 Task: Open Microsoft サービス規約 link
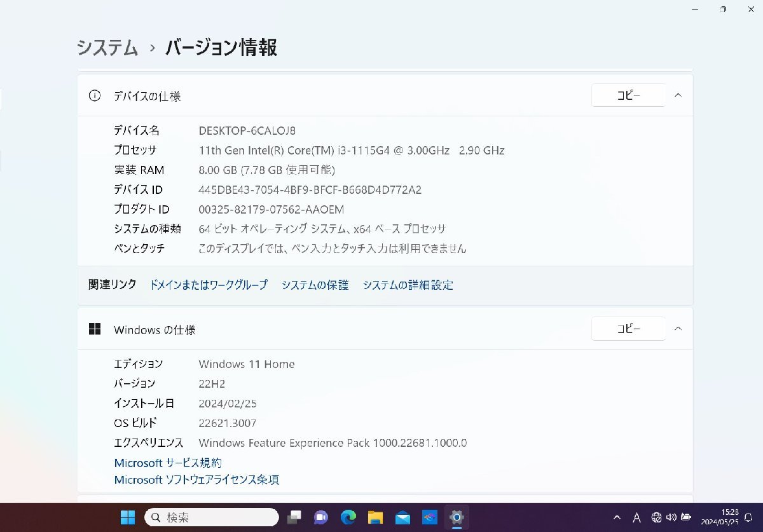pyautogui.click(x=168, y=463)
